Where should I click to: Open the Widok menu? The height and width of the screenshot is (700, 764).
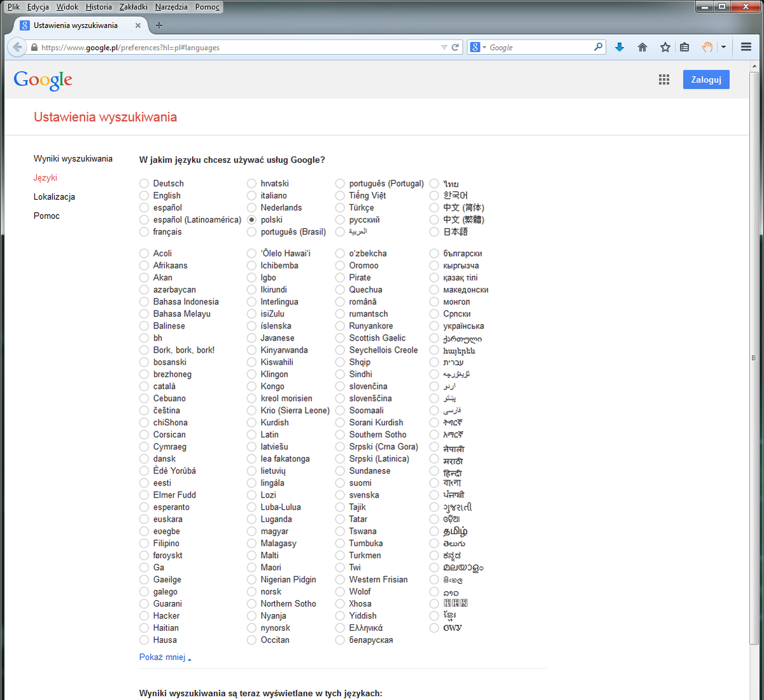(x=67, y=7)
